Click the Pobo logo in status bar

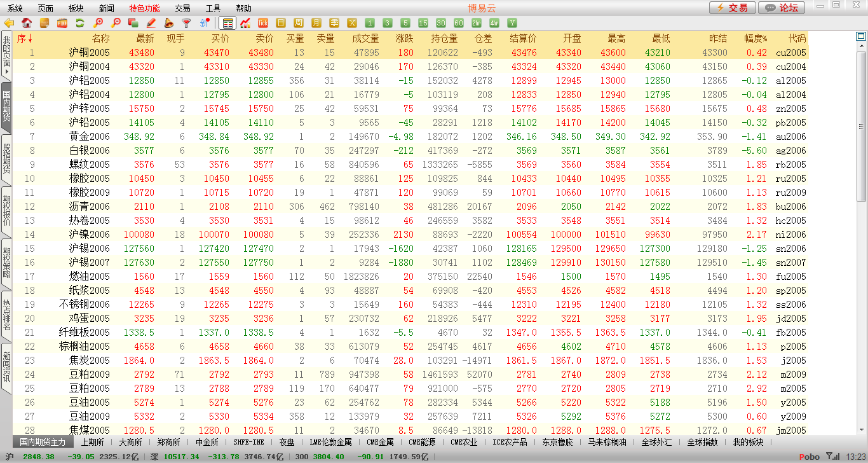pos(809,457)
